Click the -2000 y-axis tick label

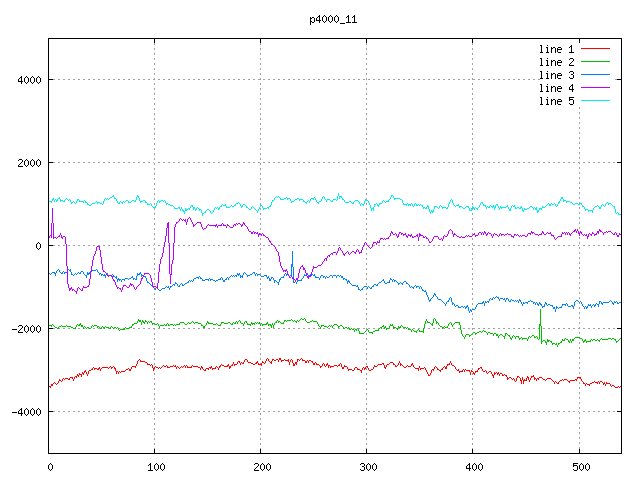tap(25, 329)
